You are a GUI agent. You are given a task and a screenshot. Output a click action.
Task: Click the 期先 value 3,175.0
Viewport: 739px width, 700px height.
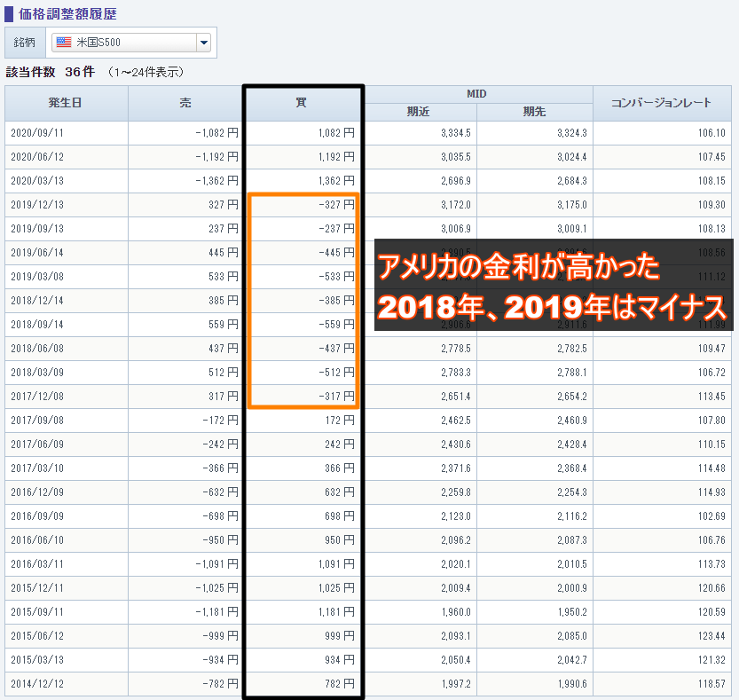(x=571, y=205)
